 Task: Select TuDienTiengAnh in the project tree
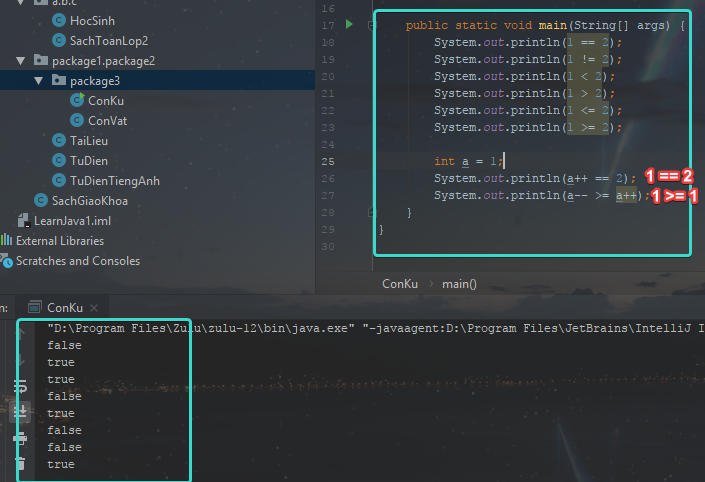click(x=115, y=181)
